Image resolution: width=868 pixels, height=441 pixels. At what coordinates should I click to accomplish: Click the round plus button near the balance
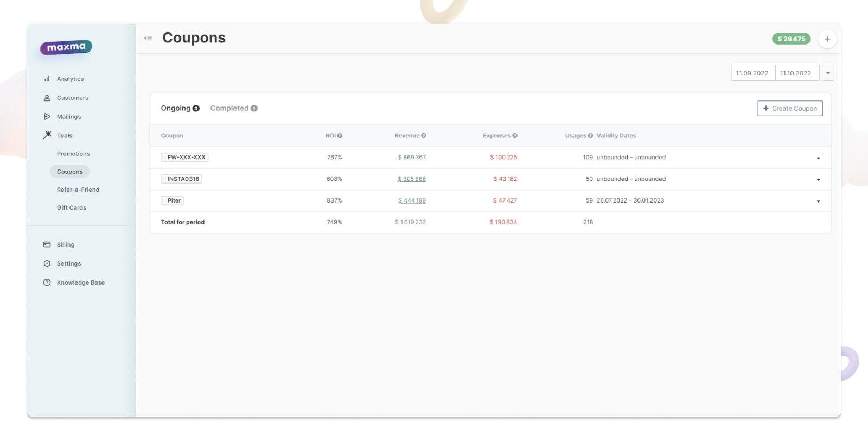[x=827, y=39]
